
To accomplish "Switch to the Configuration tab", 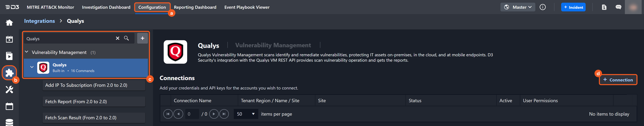I will pyautogui.click(x=152, y=7).
